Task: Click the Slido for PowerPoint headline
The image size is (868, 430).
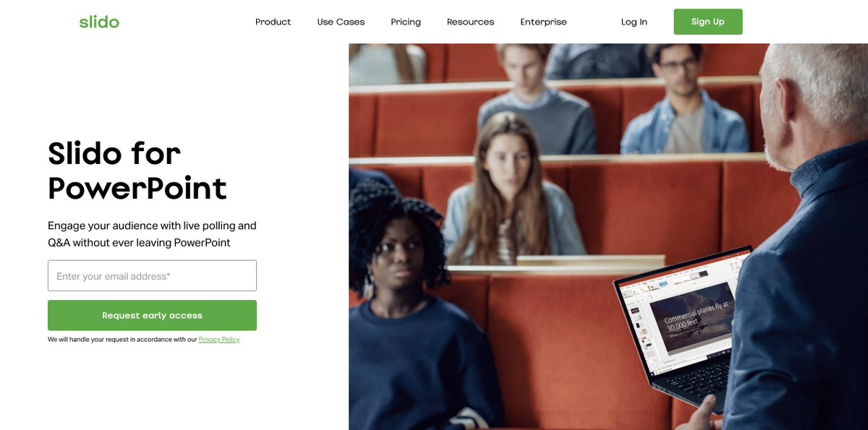Action: tap(137, 171)
